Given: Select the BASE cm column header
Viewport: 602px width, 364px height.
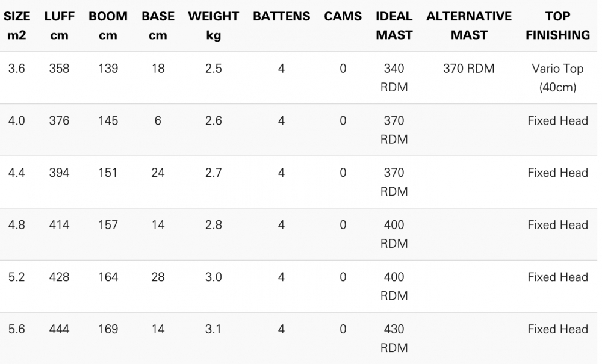Looking at the screenshot, I should click(x=158, y=26).
